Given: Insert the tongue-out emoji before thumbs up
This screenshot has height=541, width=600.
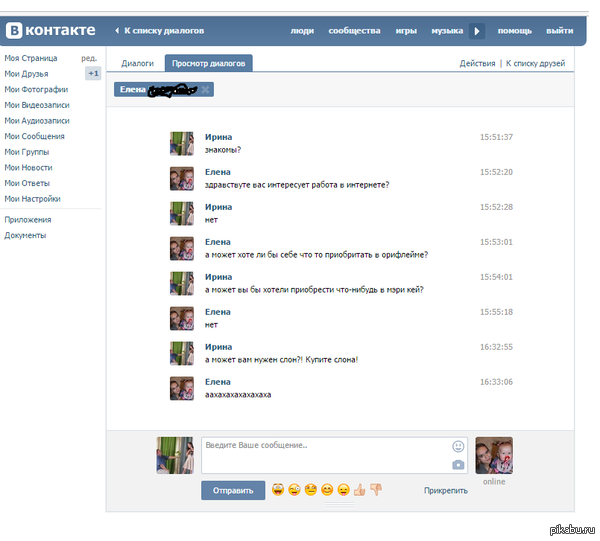Looking at the screenshot, I should (343, 490).
